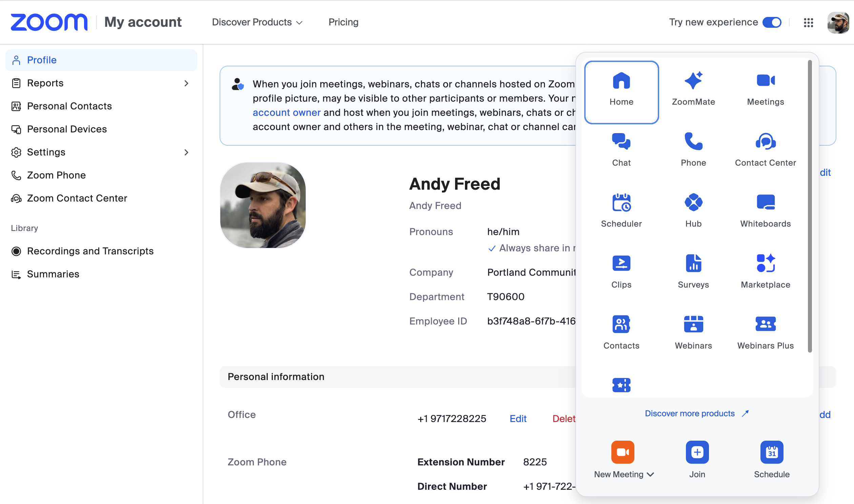Open the Pricing link
Viewport: 854px width, 504px height.
tap(343, 22)
